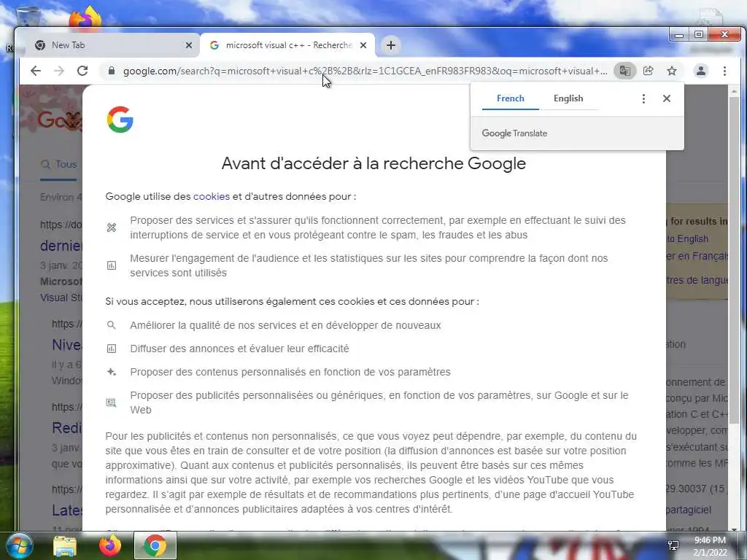Screen dimensions: 747x560
Task: Click the 'Google Translate' label in popup
Action: pyautogui.click(x=514, y=133)
